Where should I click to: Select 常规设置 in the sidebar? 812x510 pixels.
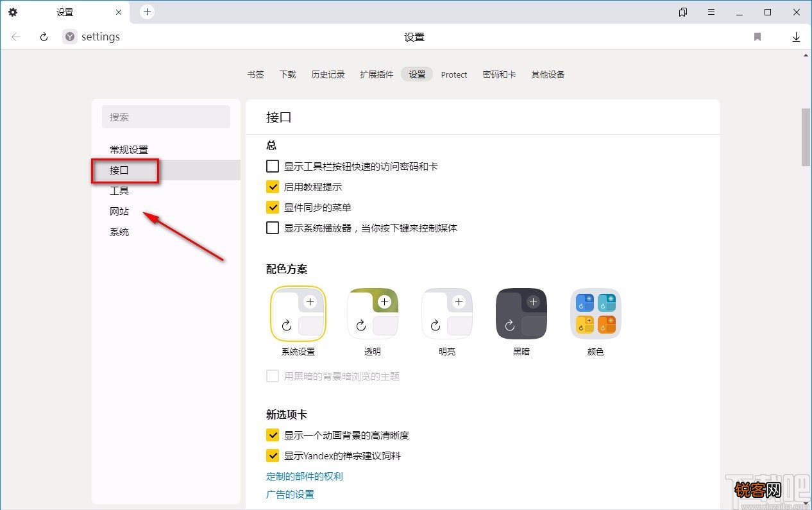[166, 149]
